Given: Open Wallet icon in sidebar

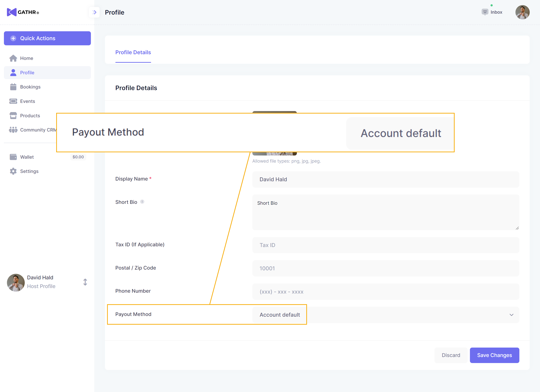Looking at the screenshot, I should coord(13,157).
